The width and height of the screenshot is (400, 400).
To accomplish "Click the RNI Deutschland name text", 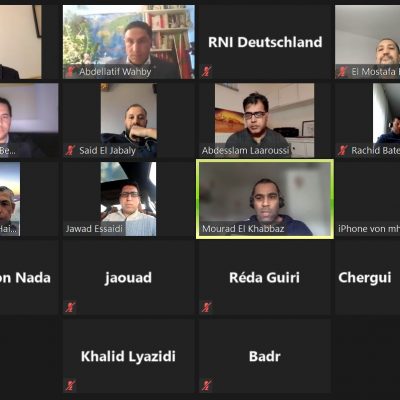I will coord(265,42).
